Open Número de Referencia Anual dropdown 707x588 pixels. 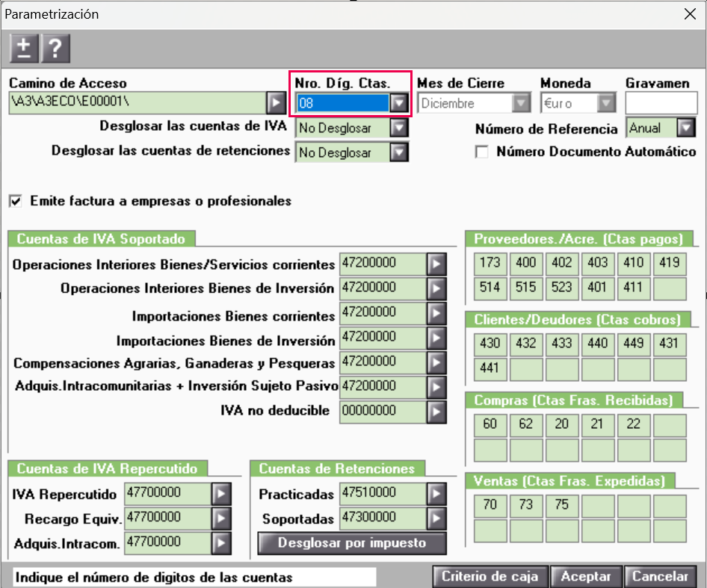[x=685, y=128]
